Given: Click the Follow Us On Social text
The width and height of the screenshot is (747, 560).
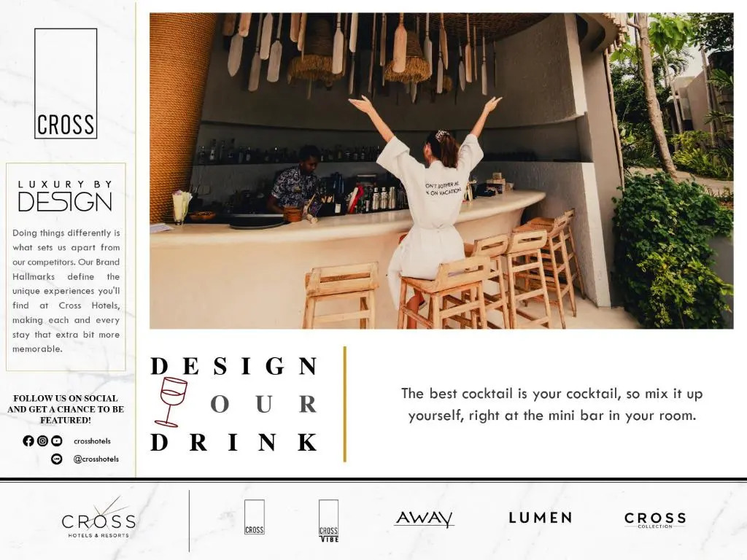Looking at the screenshot, I should click(66, 409).
